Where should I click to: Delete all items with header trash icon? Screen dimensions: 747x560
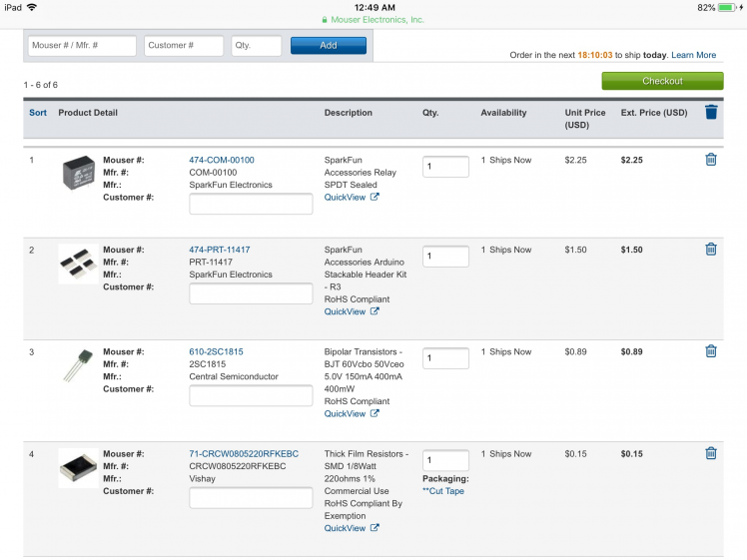(x=711, y=113)
